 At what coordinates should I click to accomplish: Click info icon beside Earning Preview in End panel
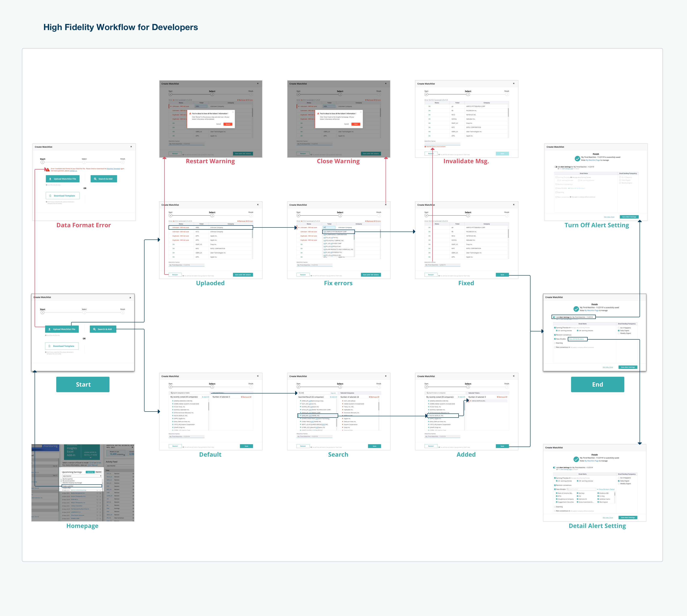pyautogui.click(x=570, y=328)
